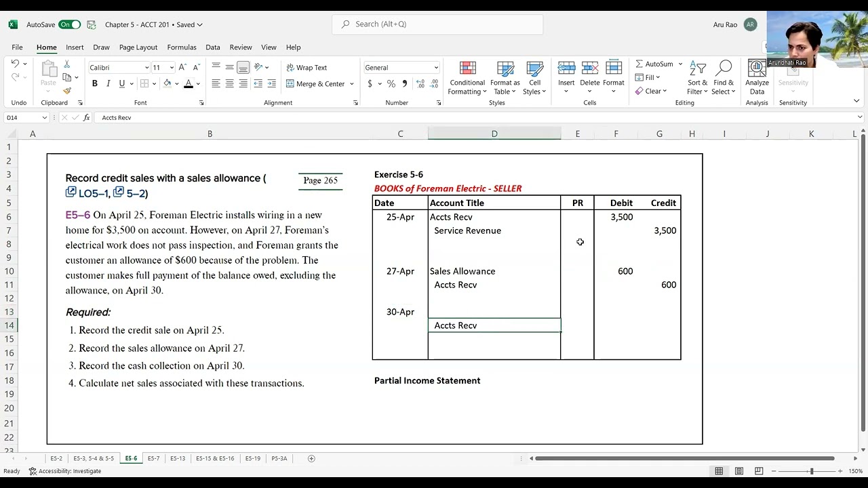Click the Aru Rao account button
Image resolution: width=868 pixels, height=488 pixels.
coord(734,24)
